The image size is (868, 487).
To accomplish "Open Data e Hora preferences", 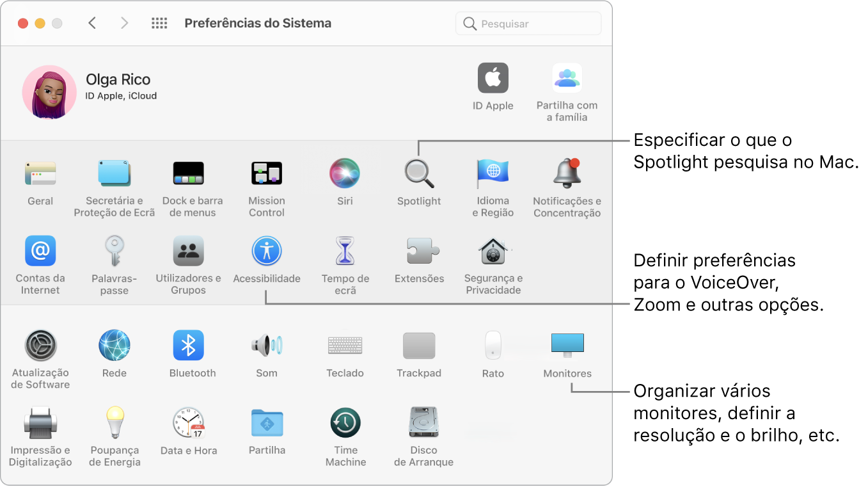I will tap(189, 423).
